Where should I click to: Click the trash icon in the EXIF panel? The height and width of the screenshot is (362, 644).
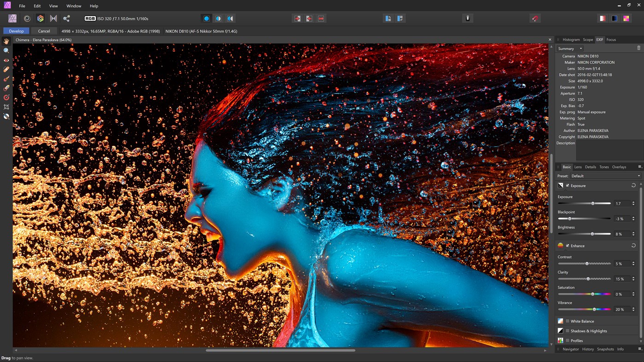[638, 48]
